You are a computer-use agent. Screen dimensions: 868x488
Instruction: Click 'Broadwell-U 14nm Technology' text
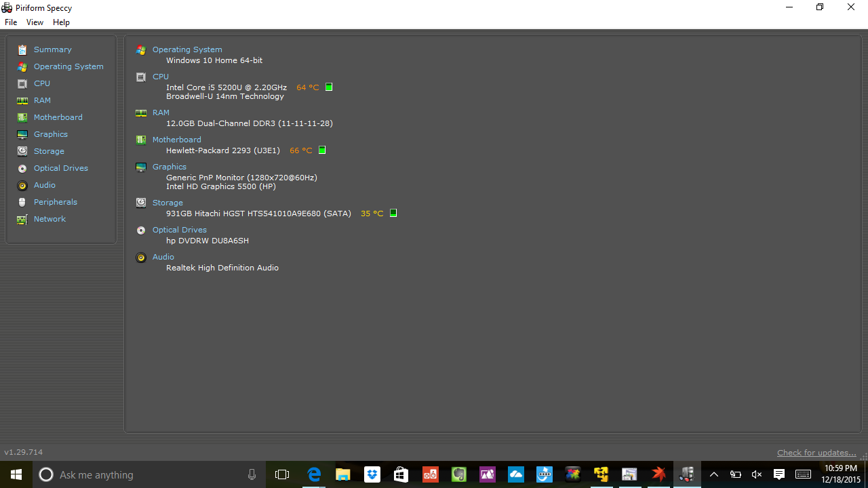point(225,96)
